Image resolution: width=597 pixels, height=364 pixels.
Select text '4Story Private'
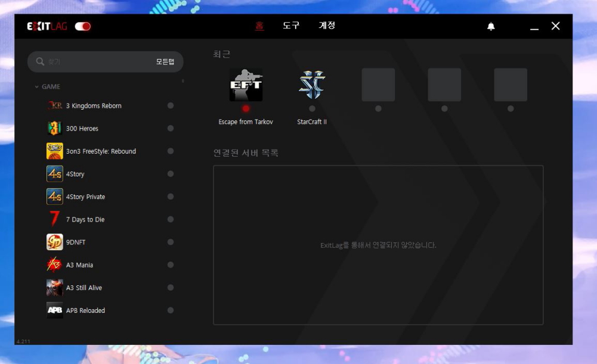coord(85,197)
